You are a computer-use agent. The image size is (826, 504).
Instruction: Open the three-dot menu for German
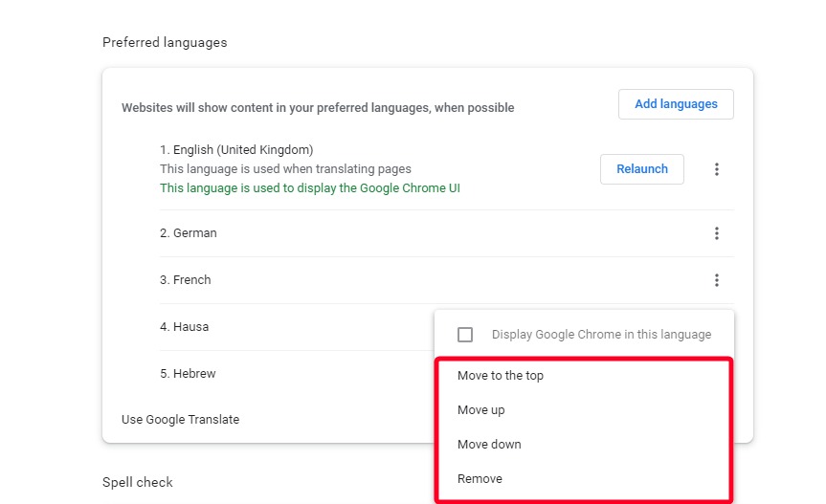click(716, 233)
